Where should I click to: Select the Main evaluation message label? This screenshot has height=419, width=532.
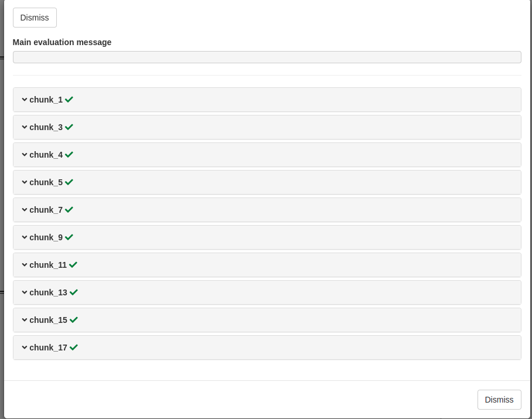click(62, 42)
